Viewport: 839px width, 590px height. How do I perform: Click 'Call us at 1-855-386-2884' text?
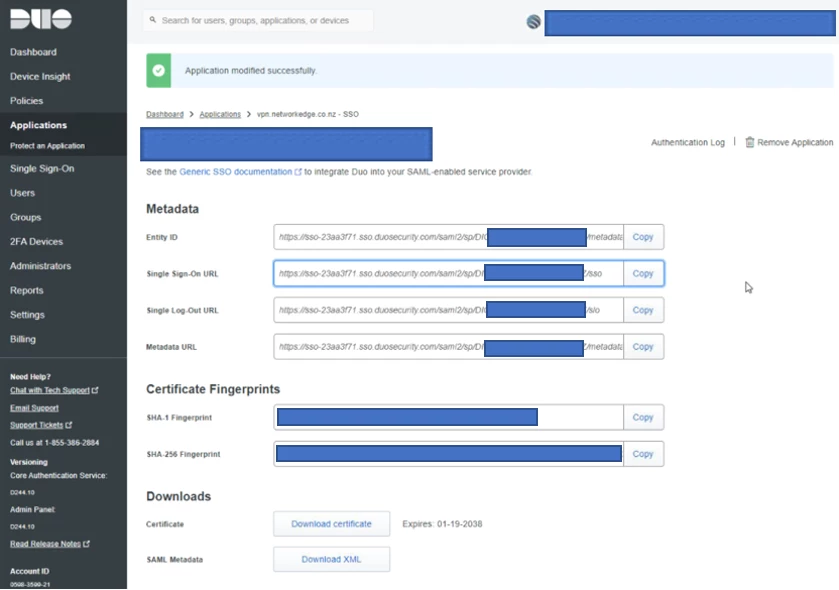pos(55,442)
